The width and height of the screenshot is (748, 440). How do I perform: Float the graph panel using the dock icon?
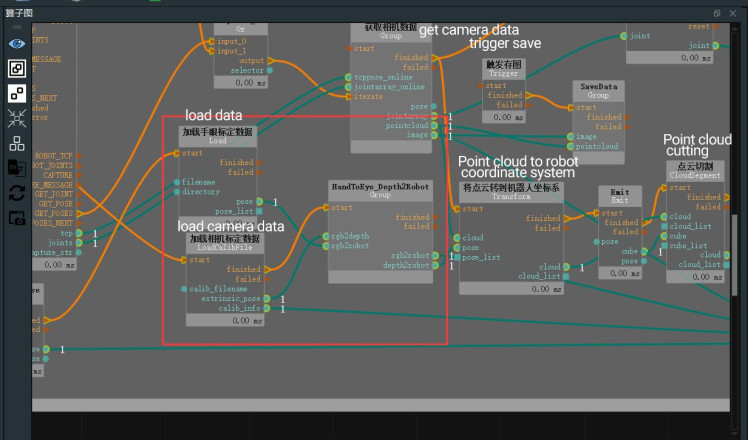[717, 13]
